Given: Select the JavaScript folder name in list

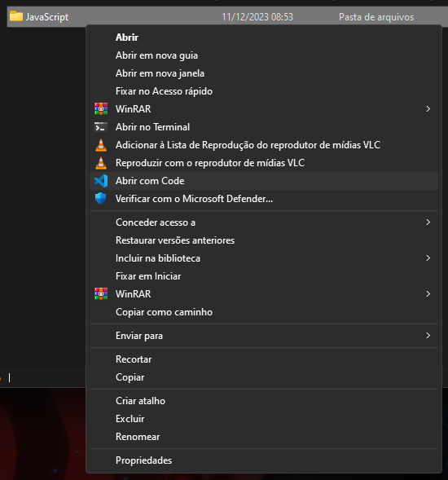Looking at the screenshot, I should click(47, 17).
